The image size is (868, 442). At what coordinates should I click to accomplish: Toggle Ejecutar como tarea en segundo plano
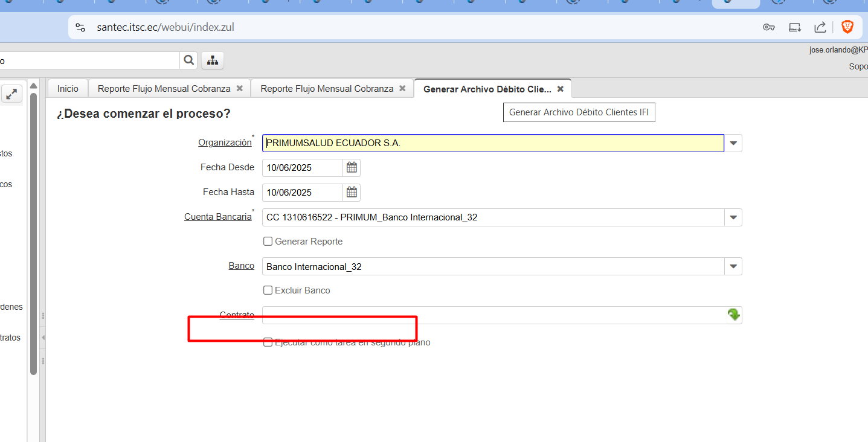[268, 342]
